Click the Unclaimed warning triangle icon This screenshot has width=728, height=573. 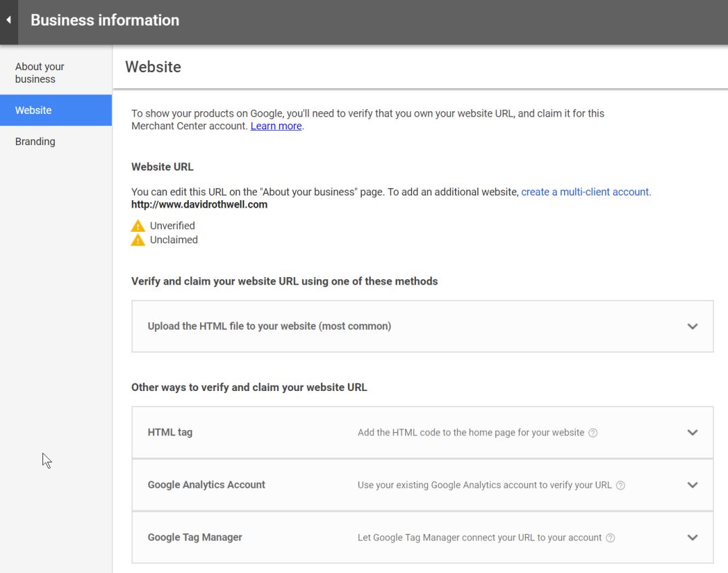click(138, 240)
